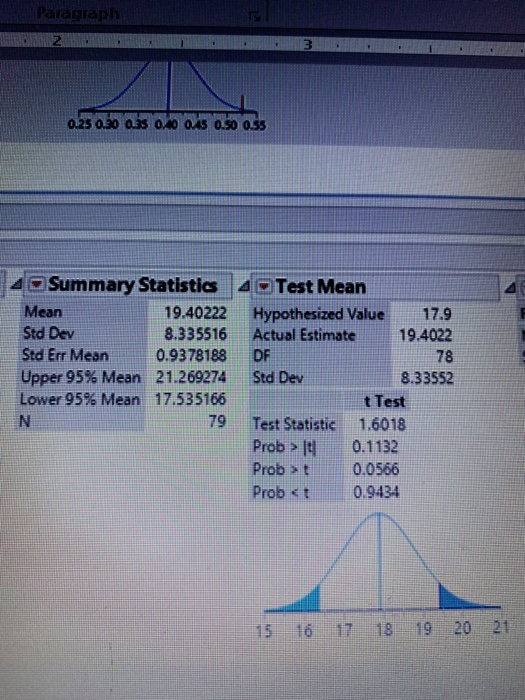525x700 pixels.
Task: Click the N value 79
Action: tap(217, 421)
